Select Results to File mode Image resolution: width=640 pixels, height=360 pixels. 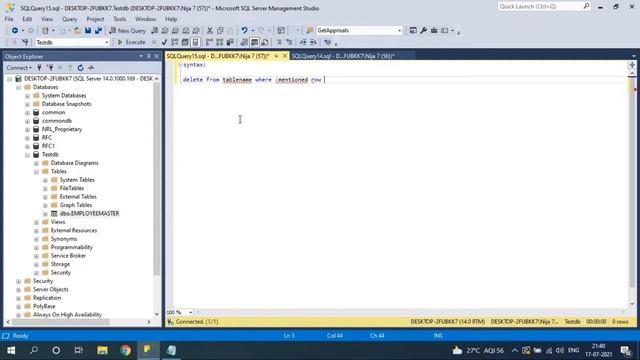tap(265, 42)
